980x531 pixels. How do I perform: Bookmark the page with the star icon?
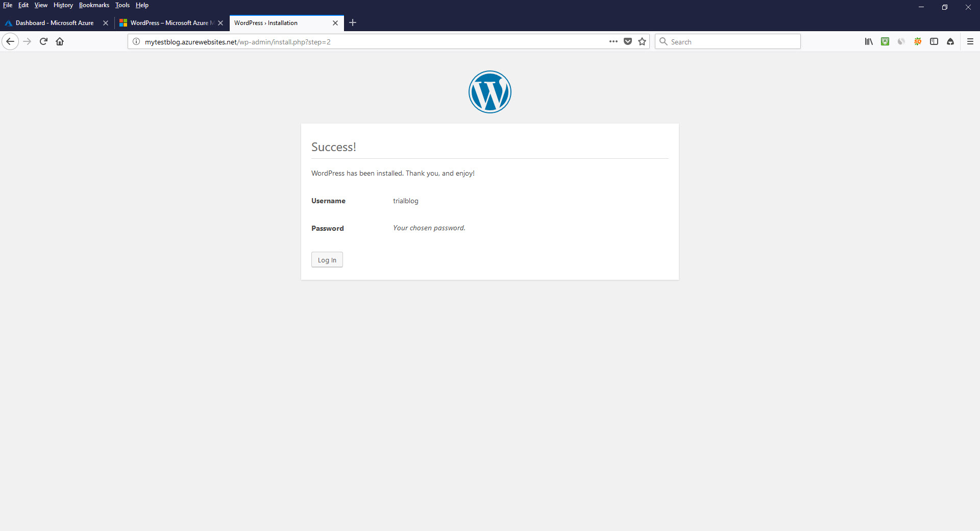[x=642, y=41]
